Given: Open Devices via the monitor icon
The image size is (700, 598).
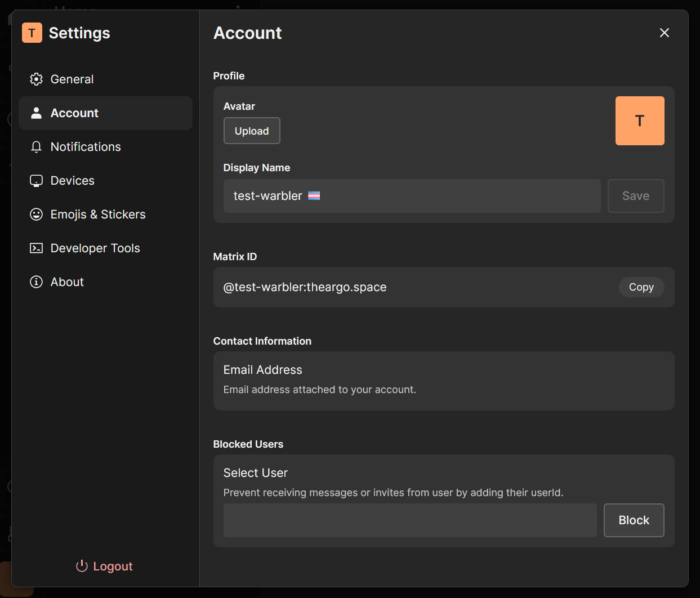Looking at the screenshot, I should (36, 180).
